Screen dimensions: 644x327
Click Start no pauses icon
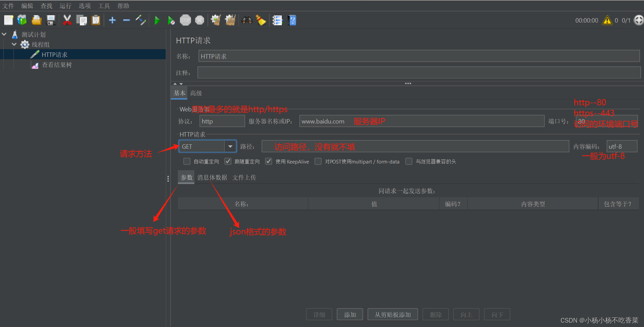tap(171, 20)
